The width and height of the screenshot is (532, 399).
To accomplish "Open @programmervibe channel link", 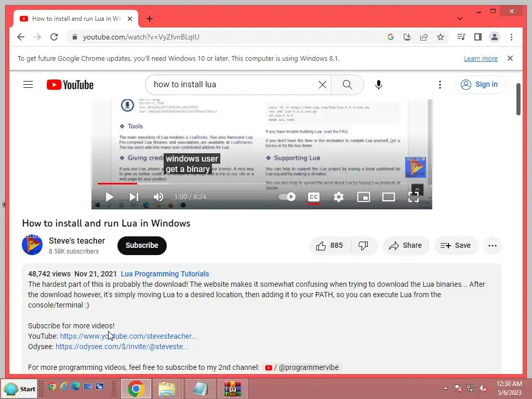I will 302,367.
